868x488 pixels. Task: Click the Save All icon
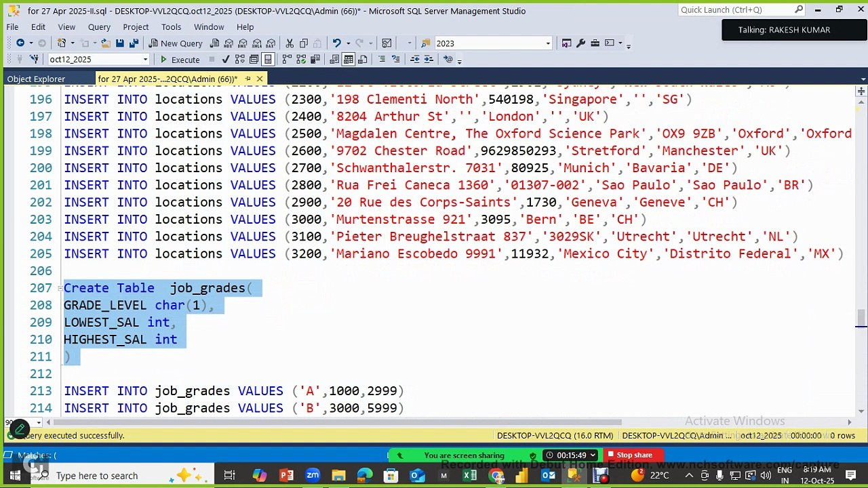click(134, 43)
